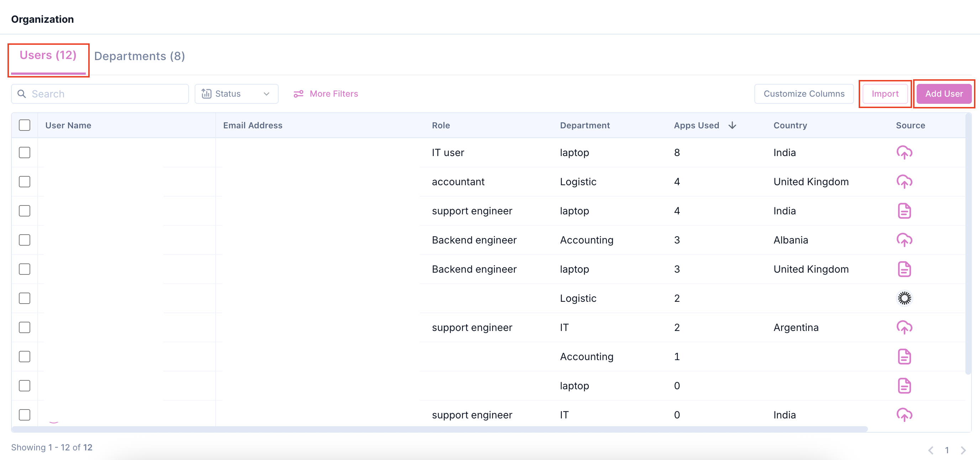
Task: Click the More Filters sliders icon
Action: pyautogui.click(x=298, y=94)
